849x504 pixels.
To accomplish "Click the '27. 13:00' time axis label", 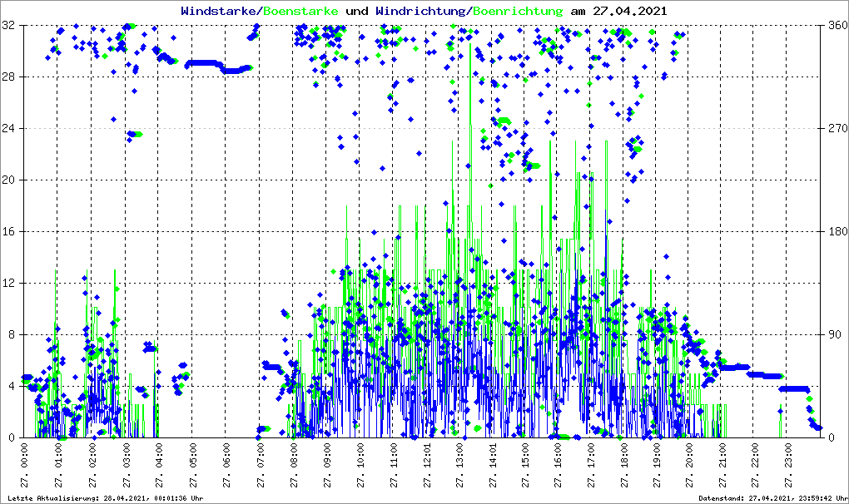I will (x=459, y=466).
